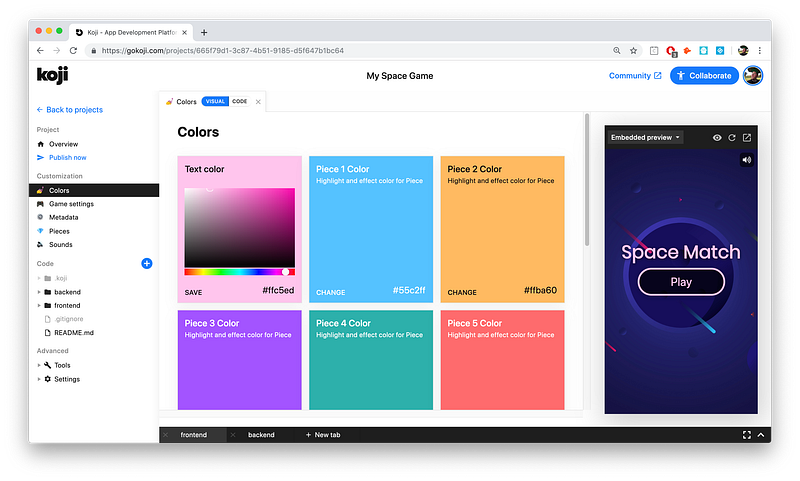Close the backend terminal tab
Image resolution: width=800 pixels, height=481 pixels.
click(233, 435)
